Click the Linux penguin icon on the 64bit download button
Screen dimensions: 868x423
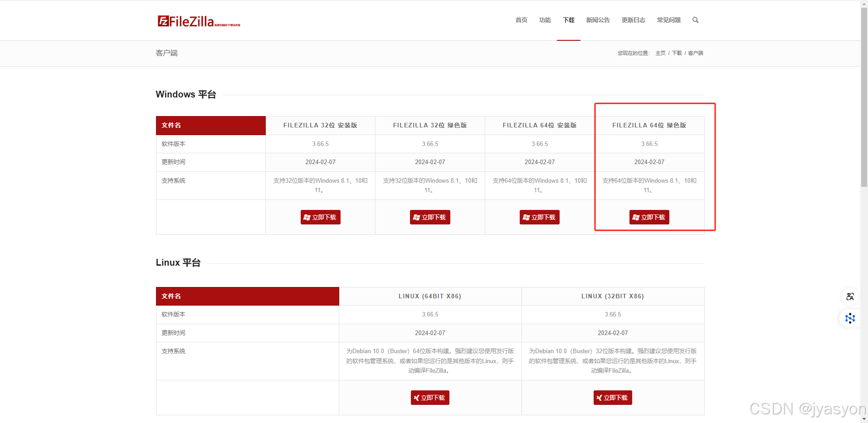pos(418,398)
